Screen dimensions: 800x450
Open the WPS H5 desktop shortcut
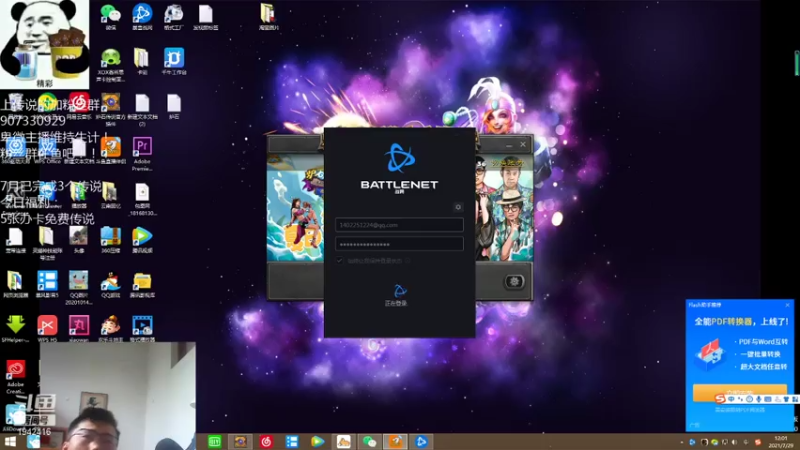pos(47,329)
